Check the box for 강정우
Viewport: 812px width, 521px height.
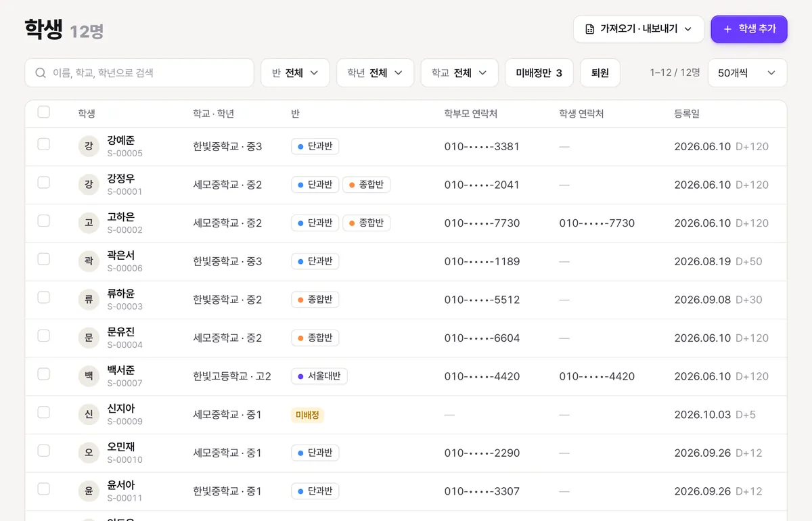[43, 182]
